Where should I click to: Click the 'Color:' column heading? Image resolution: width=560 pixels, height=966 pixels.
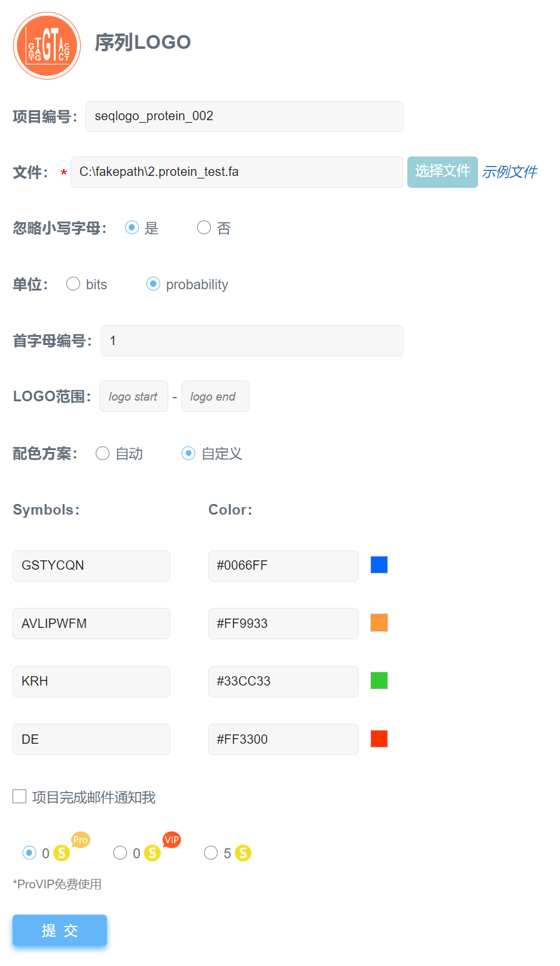230,510
